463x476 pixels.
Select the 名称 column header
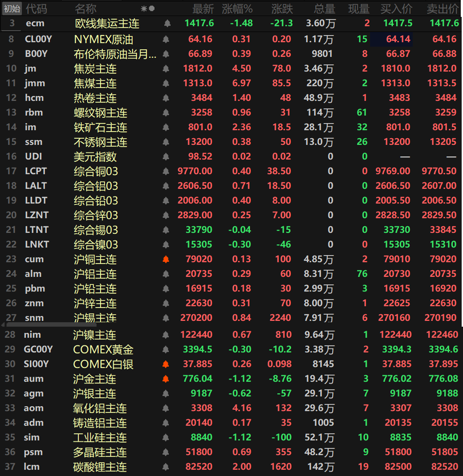click(85, 8)
